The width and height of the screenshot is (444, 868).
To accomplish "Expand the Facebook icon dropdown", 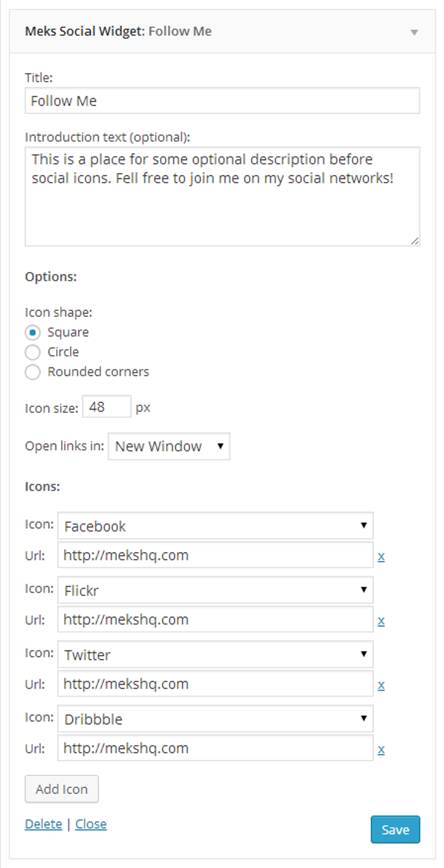I will click(215, 526).
